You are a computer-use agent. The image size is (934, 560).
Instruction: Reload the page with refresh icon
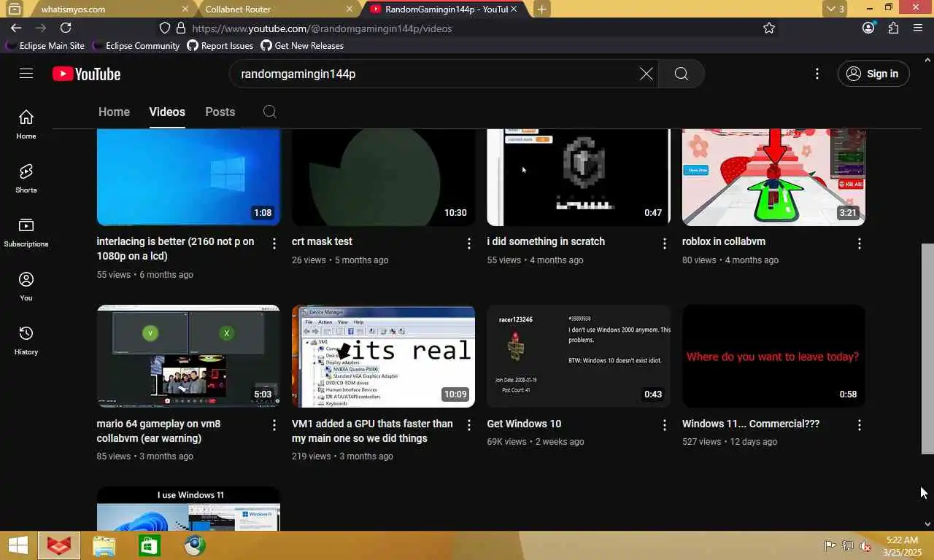[x=66, y=28]
